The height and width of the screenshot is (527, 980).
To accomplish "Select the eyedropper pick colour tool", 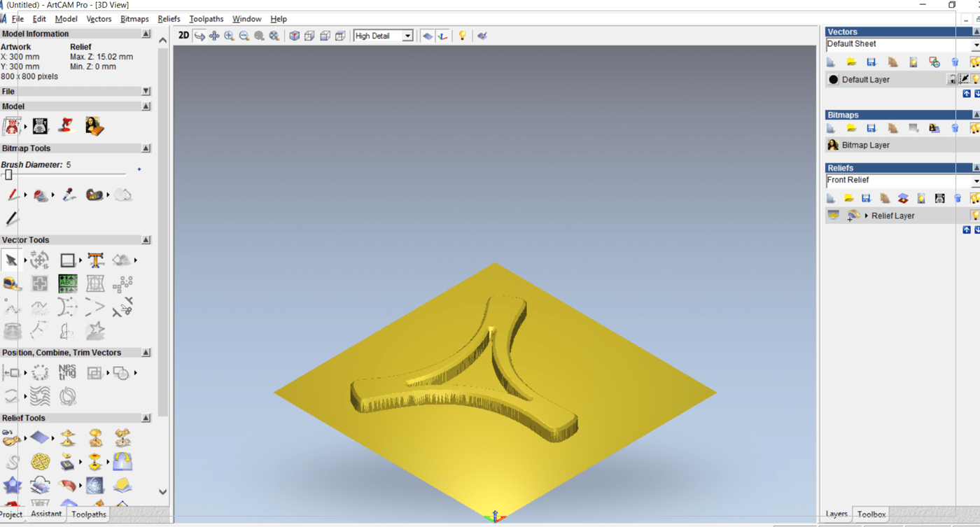I will [68, 195].
